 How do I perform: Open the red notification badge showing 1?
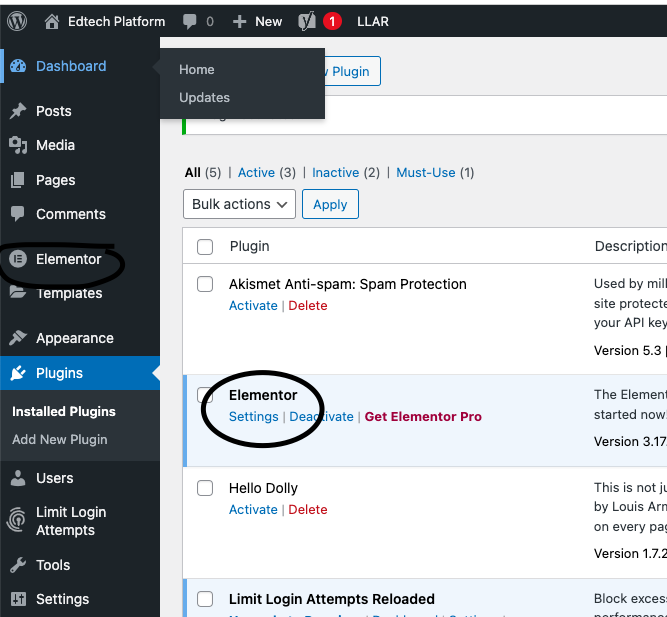coord(332,21)
